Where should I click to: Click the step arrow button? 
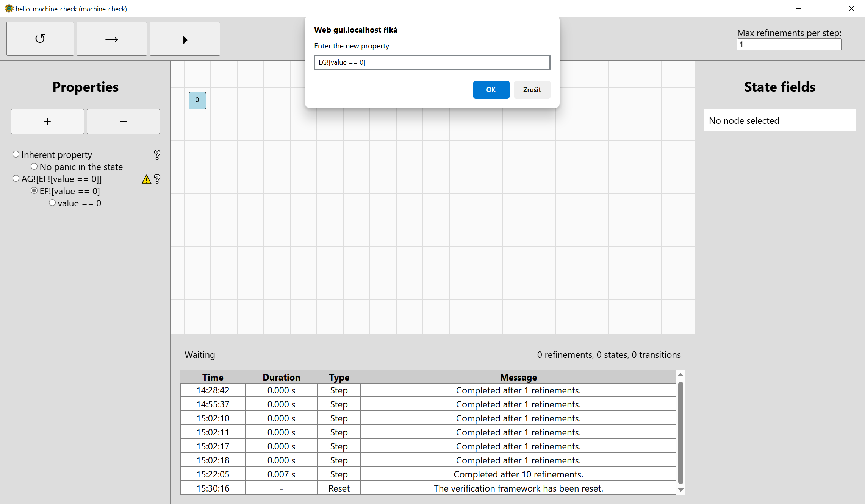[x=111, y=39]
